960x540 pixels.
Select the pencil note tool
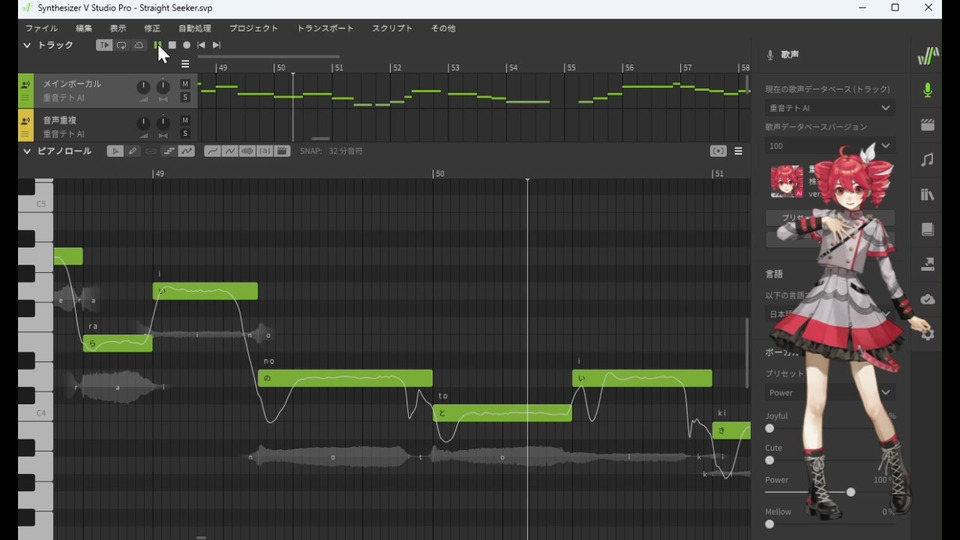tap(132, 151)
